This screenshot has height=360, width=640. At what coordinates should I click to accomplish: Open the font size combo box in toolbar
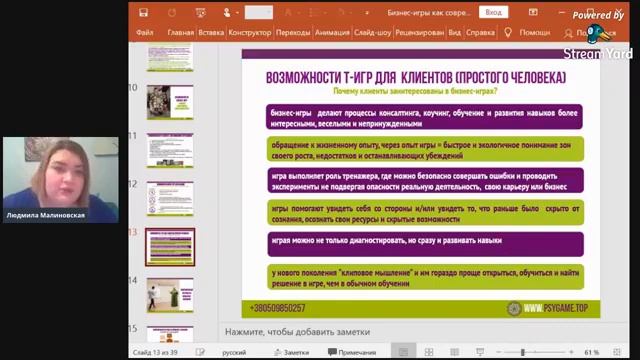click(x=258, y=13)
